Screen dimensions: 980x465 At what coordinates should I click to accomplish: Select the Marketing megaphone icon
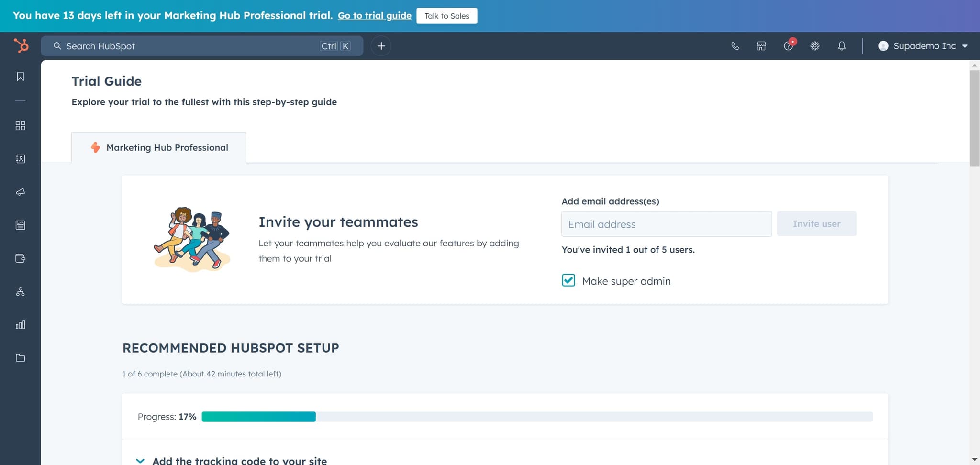tap(20, 192)
